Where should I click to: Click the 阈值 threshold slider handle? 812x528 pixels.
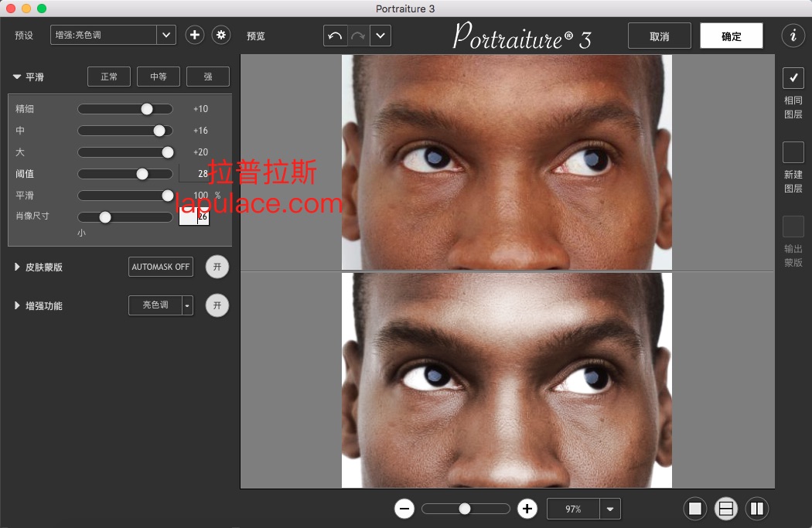pos(142,174)
